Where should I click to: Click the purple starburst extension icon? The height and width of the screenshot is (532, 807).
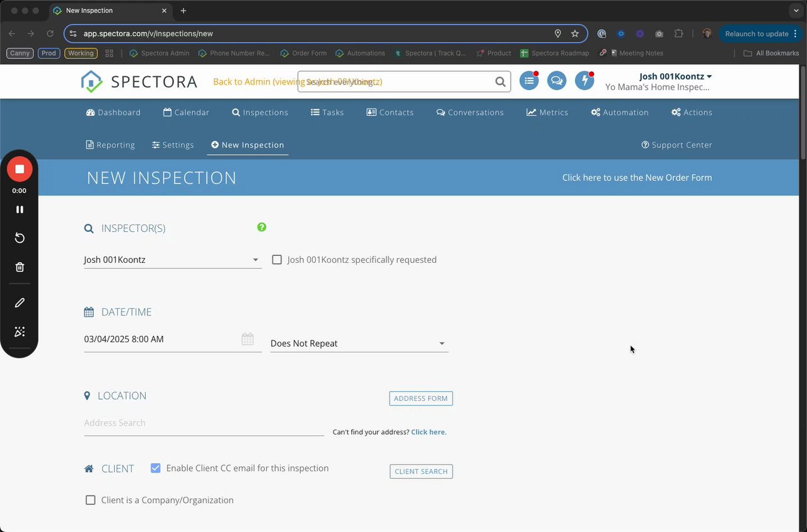click(x=640, y=33)
